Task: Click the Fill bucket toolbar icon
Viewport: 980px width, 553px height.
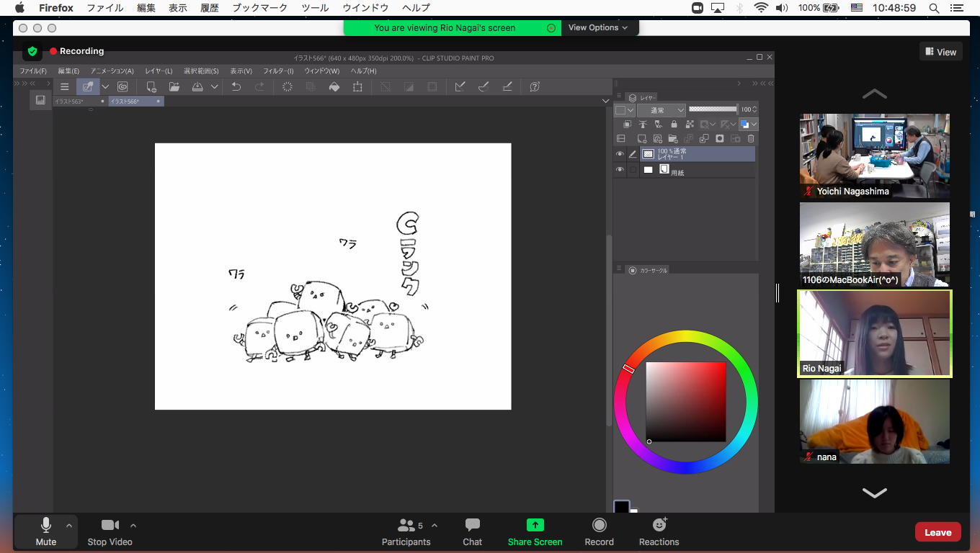Action: pos(334,86)
